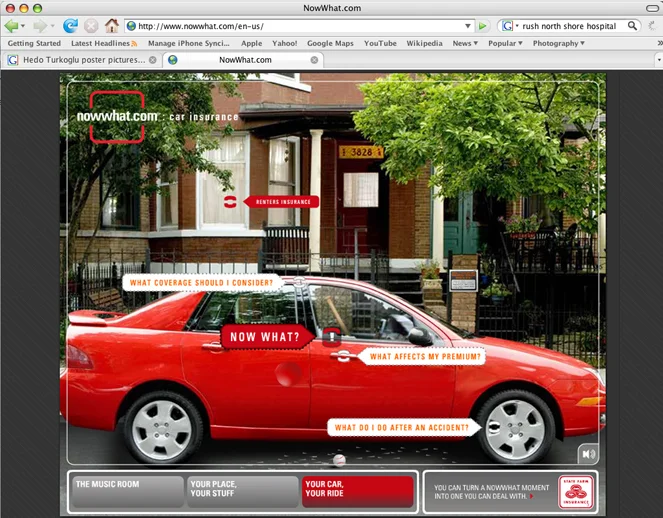Click What Coverage Should I Consider?
This screenshot has width=663, height=518.
(202, 282)
